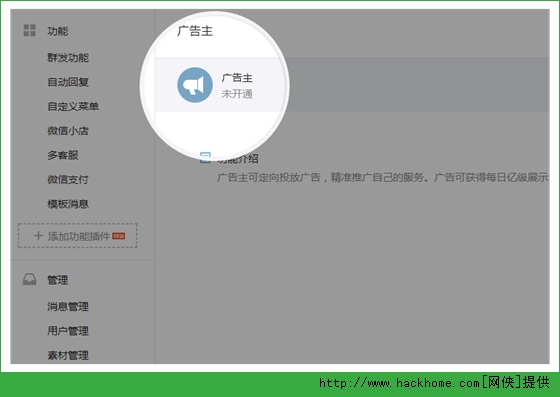This screenshot has height=397, width=560.
Task: Click the 功能 section heading
Action: pos(58,31)
